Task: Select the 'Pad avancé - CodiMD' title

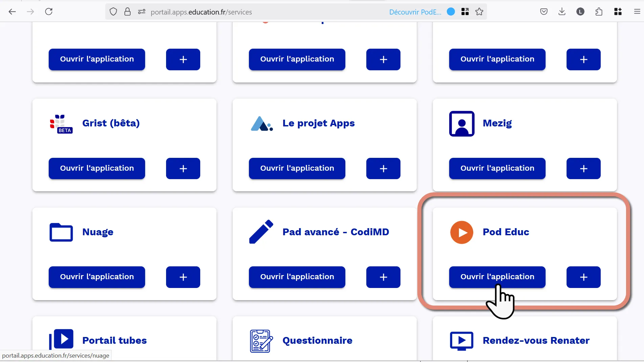Action: point(336,232)
